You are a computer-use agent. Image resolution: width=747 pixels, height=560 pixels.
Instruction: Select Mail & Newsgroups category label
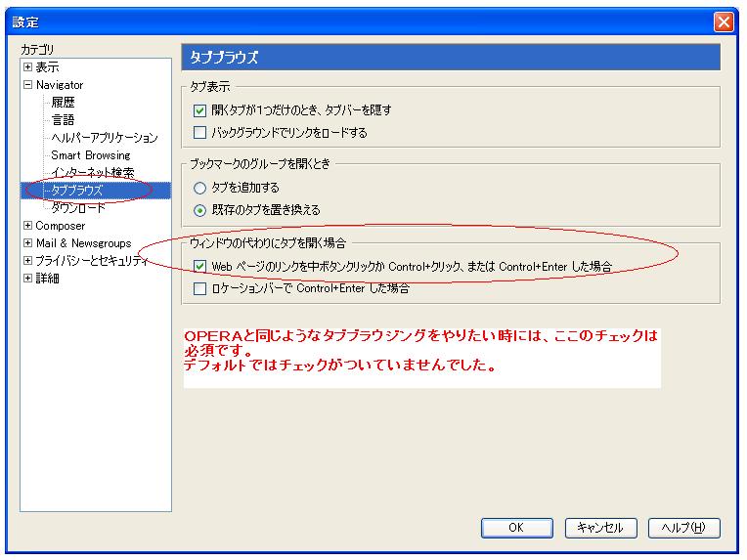[x=83, y=242]
